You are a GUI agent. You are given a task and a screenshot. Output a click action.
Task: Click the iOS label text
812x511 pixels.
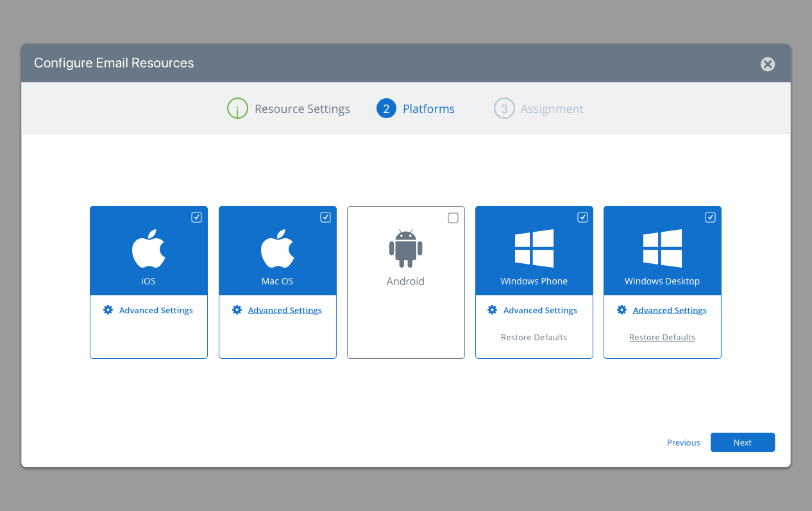[x=149, y=281]
